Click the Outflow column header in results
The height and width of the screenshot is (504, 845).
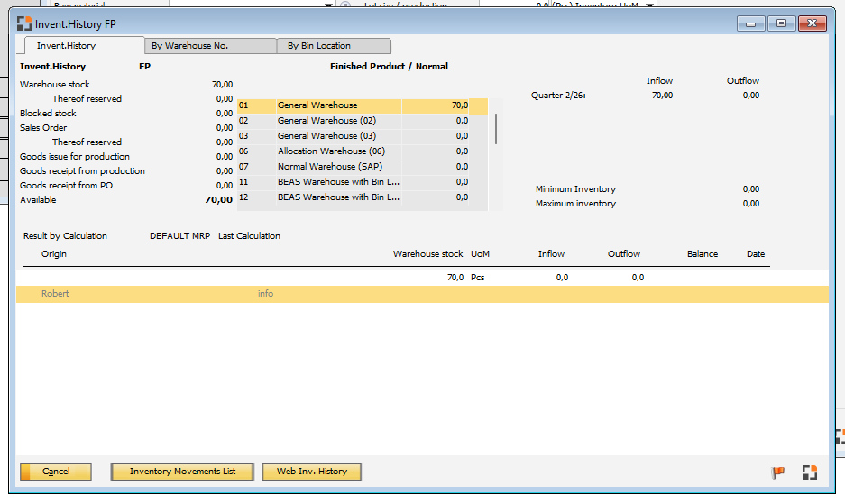[624, 254]
